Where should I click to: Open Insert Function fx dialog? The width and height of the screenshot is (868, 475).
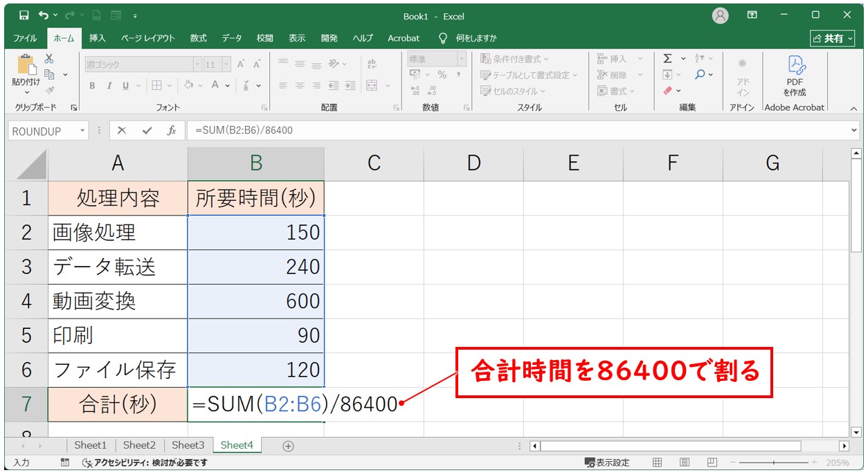172,130
